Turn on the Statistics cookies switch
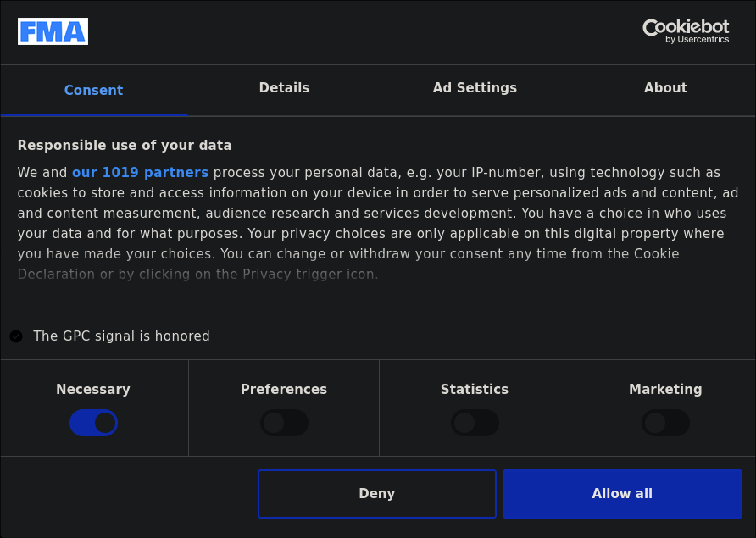 475,423
